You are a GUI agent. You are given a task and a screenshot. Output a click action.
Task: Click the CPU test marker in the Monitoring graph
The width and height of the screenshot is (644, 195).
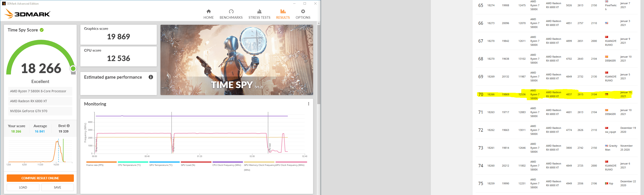[x=270, y=147]
